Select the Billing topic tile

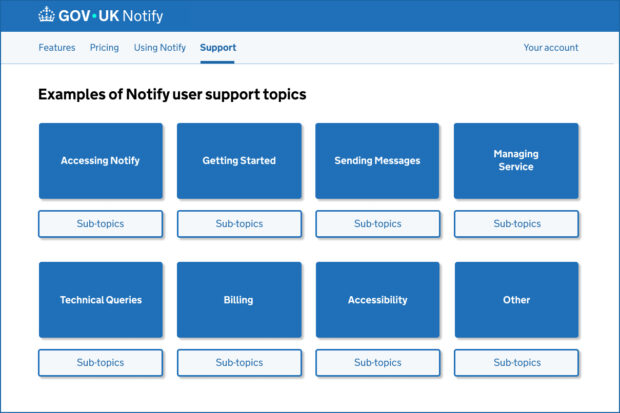tap(239, 299)
